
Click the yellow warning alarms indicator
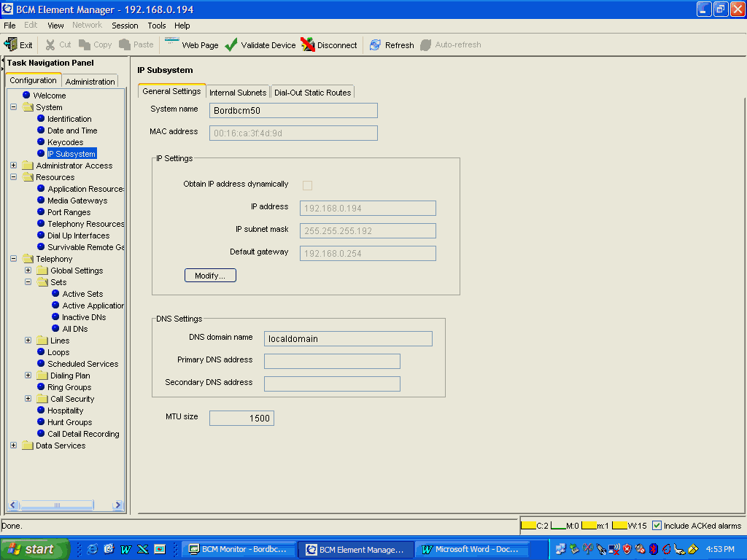coord(619,525)
